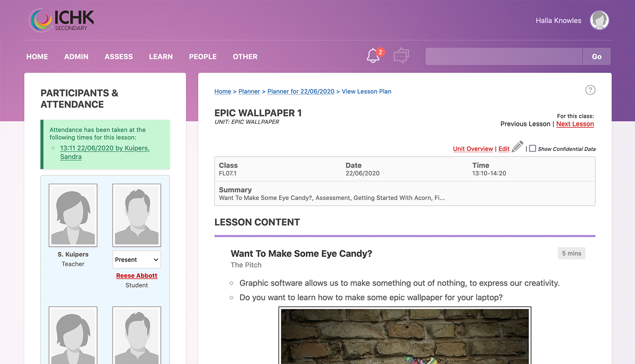This screenshot has width=635, height=364.
Task: Open Planner for 22/06/2020 breadcrumb
Action: point(301,91)
